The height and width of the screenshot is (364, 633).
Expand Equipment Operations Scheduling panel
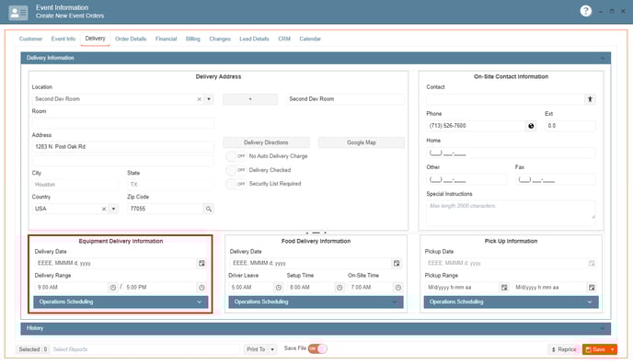coord(121,301)
